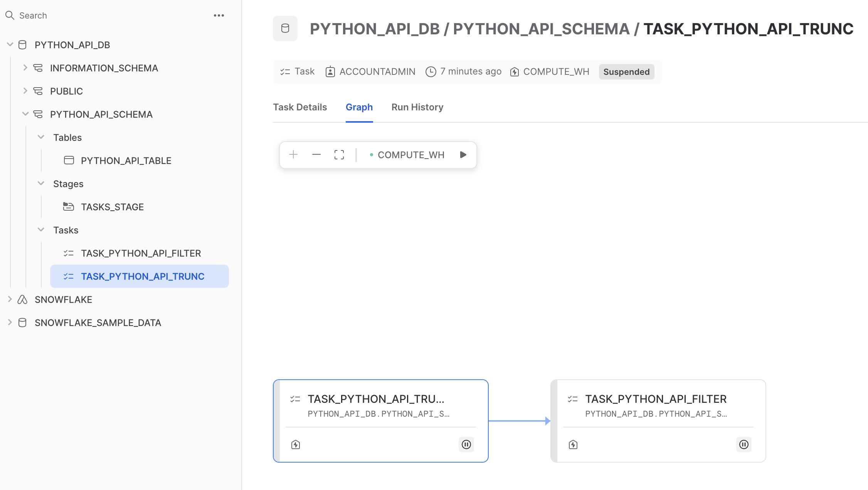
Task: Select the COMPUTE_WH warehouse in graph toolbar
Action: 410,155
